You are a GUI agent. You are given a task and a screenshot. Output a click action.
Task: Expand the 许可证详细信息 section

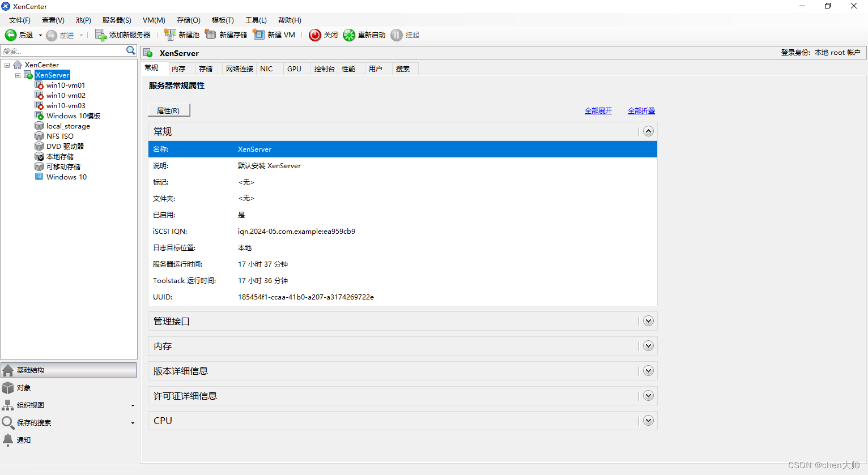pyautogui.click(x=649, y=396)
